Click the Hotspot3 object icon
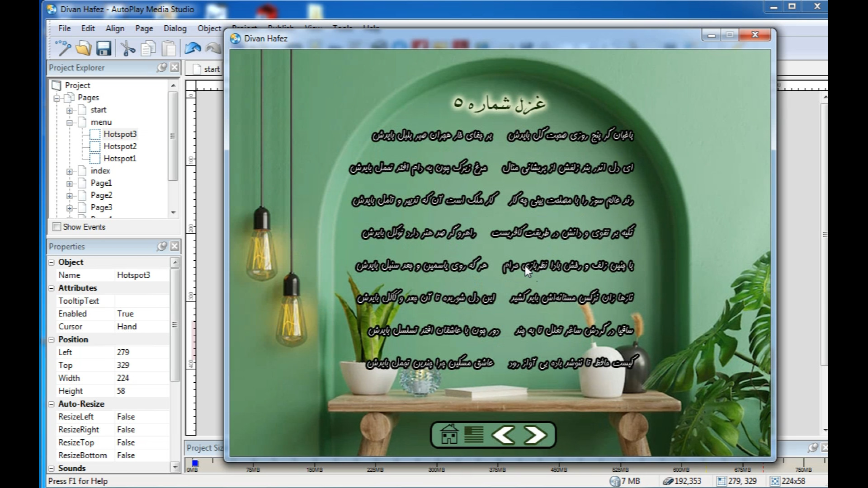Screen dimensions: 868x488 [x=95, y=134]
